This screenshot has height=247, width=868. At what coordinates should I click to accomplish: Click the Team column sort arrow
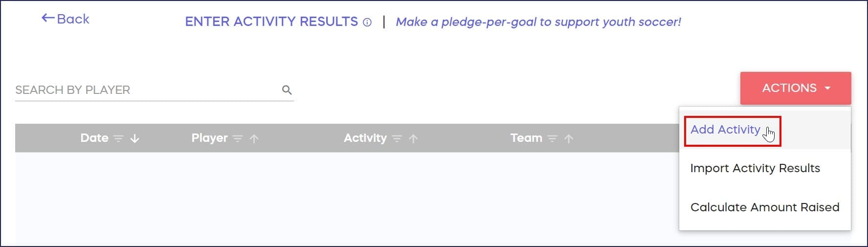tap(568, 139)
